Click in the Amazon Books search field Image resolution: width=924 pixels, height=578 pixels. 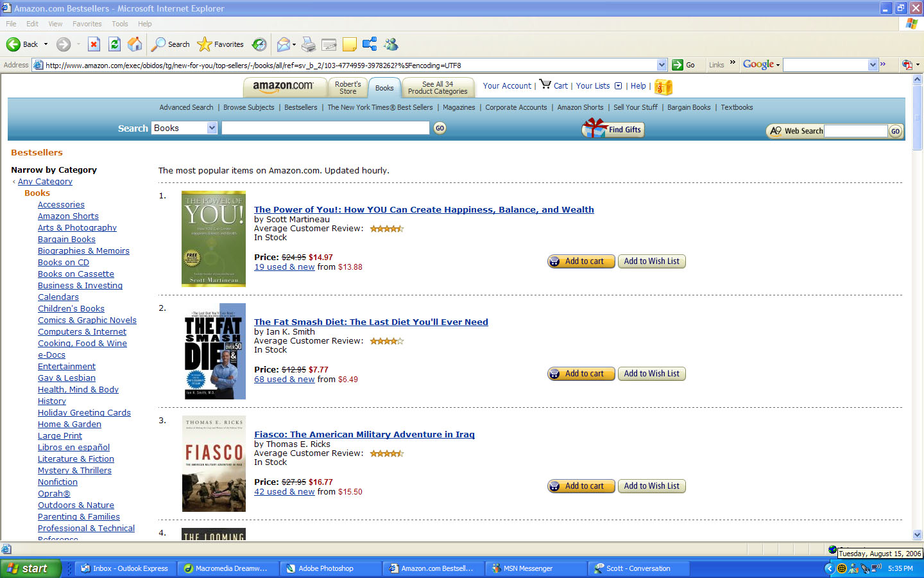pyautogui.click(x=325, y=128)
